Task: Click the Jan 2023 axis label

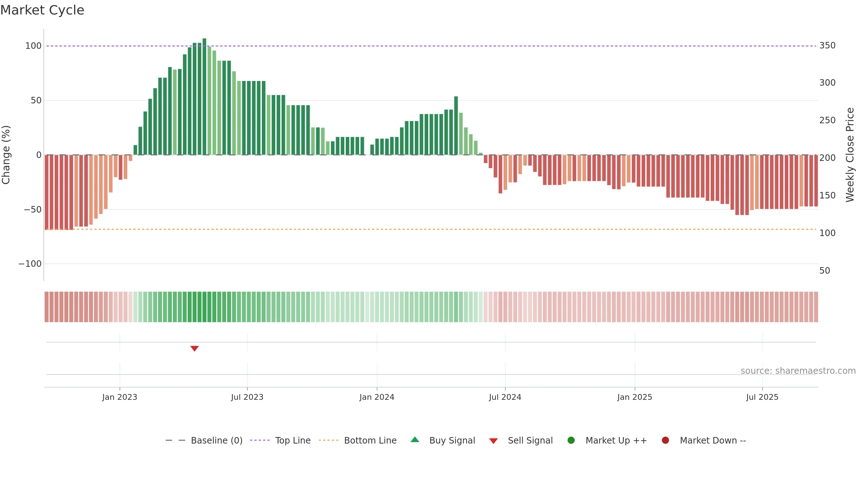Action: pyautogui.click(x=120, y=397)
